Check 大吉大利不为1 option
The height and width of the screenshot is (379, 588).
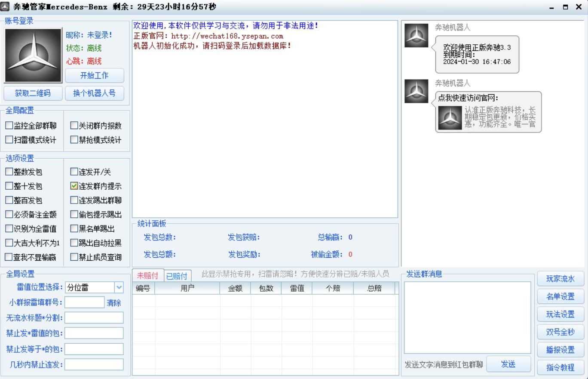click(x=9, y=243)
